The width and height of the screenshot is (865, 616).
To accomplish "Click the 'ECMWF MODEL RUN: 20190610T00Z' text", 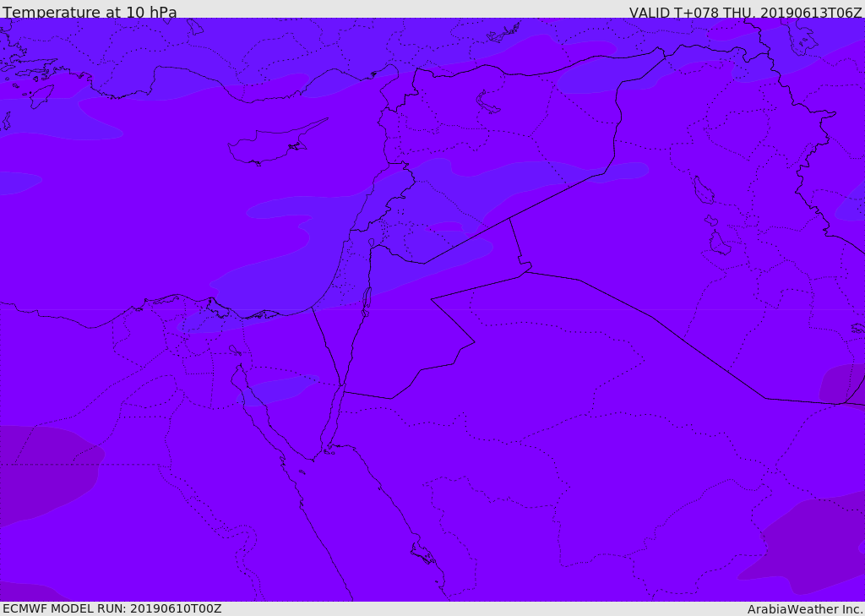I will [x=112, y=609].
